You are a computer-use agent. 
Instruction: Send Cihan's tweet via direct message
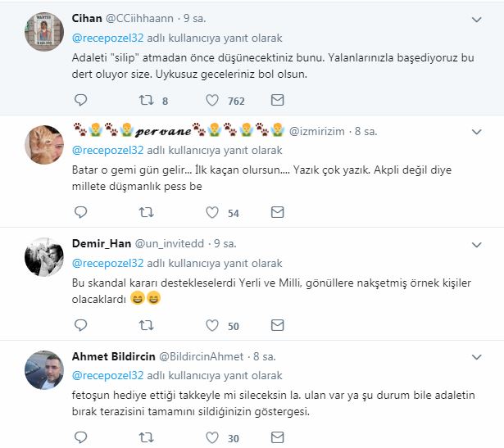click(x=277, y=101)
